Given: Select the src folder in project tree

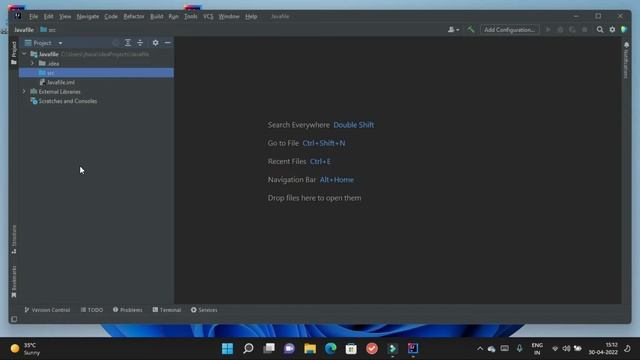Looking at the screenshot, I should point(96,73).
